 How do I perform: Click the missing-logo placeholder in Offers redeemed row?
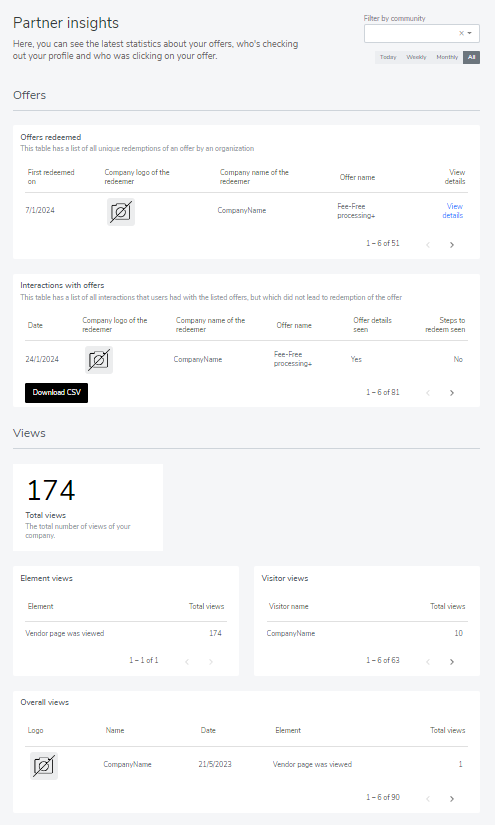tap(121, 212)
